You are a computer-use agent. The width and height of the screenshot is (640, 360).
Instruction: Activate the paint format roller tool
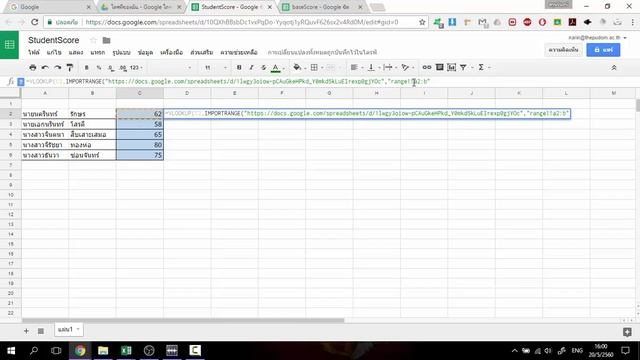(x=70, y=67)
